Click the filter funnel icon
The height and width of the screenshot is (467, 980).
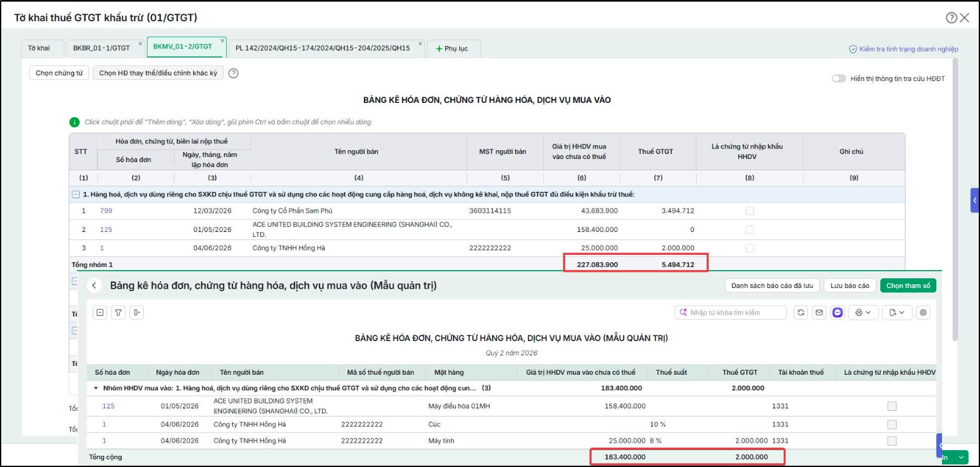point(118,312)
